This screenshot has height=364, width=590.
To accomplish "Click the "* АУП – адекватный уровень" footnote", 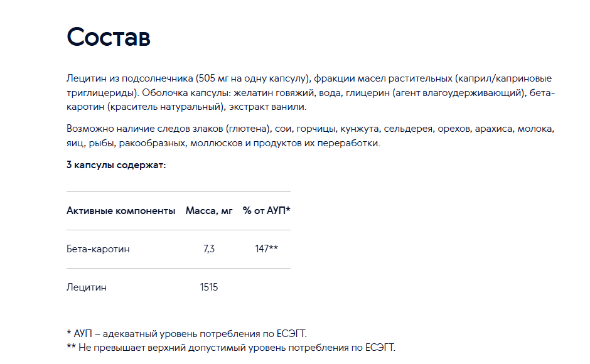I will [x=186, y=334].
